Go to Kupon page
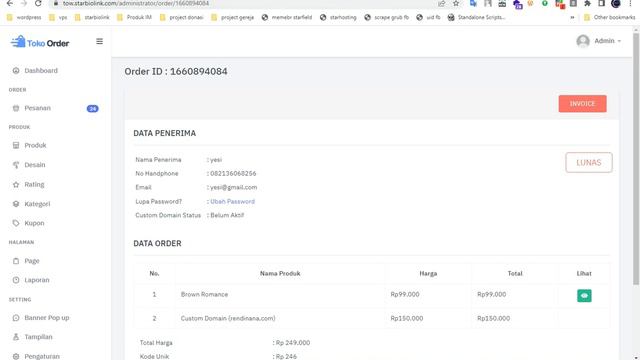Viewport: 640px width, 360px height. (x=34, y=223)
